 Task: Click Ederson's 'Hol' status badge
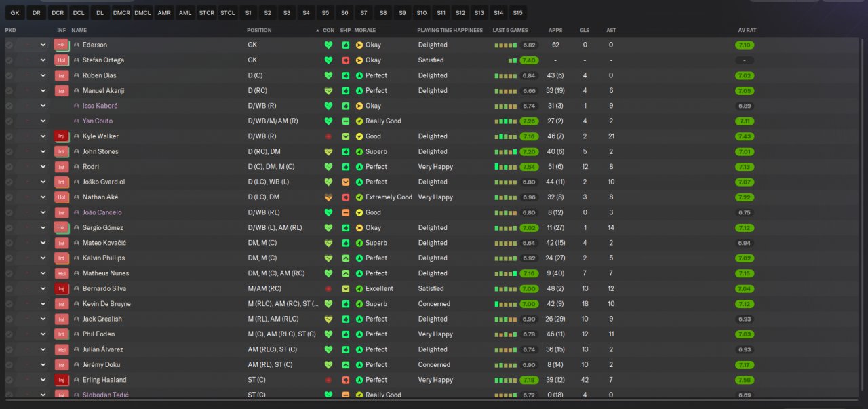click(62, 45)
